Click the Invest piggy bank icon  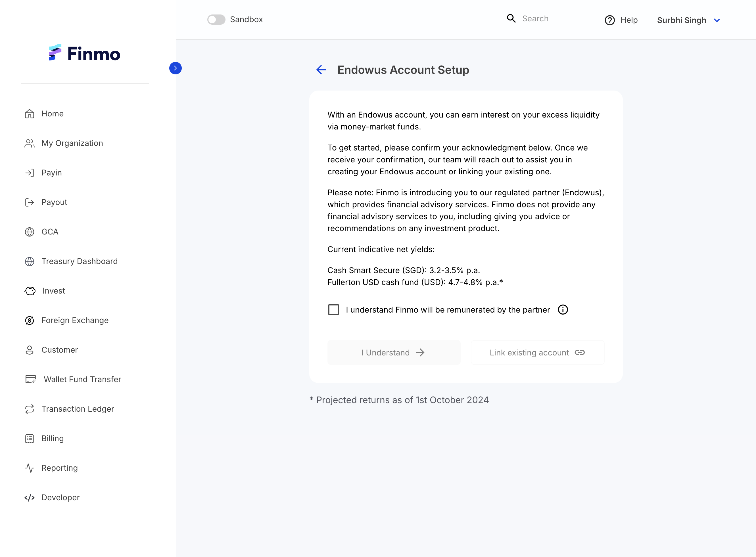[x=30, y=291]
